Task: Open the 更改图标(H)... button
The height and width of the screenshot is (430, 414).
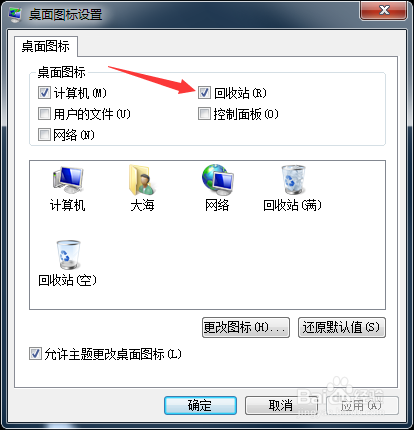Action: point(246,327)
